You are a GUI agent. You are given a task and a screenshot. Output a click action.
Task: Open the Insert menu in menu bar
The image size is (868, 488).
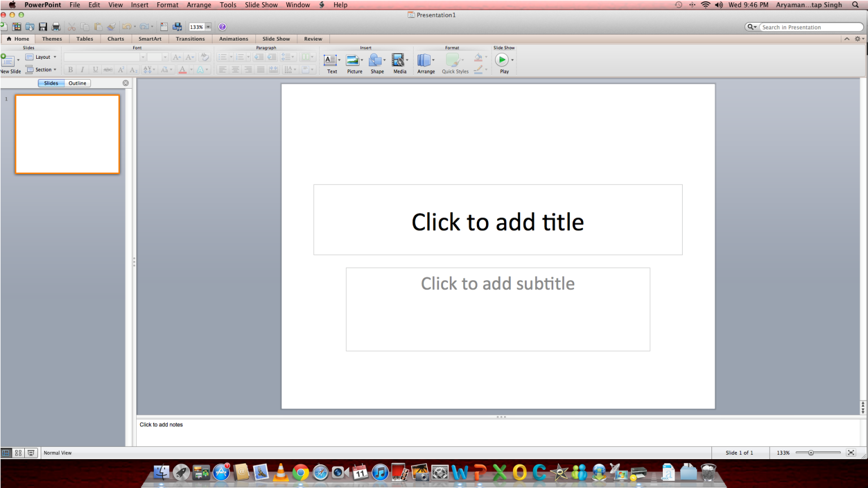click(140, 5)
